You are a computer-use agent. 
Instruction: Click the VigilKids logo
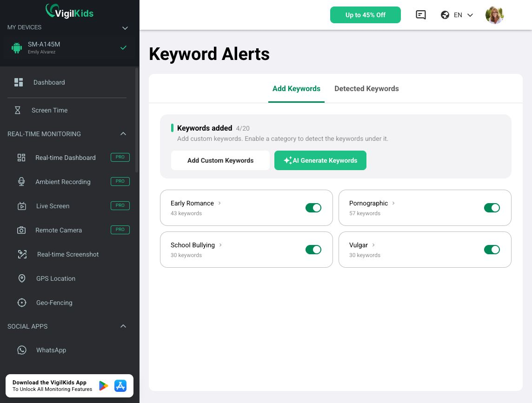[70, 11]
